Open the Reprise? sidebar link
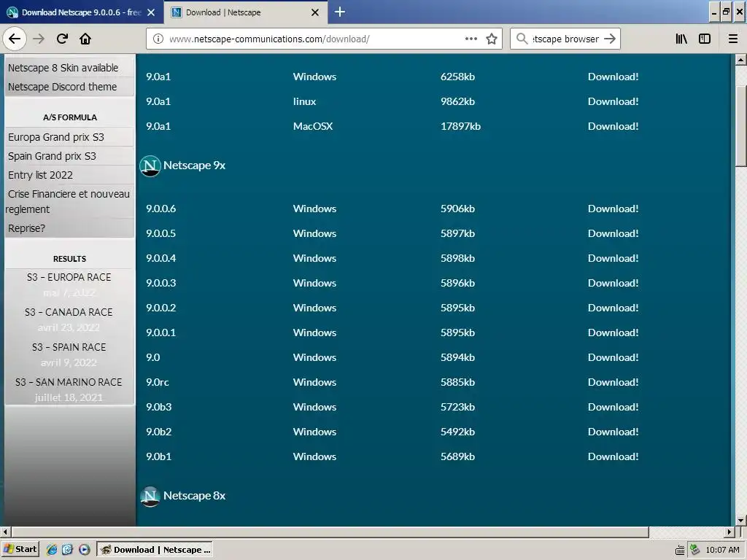This screenshot has width=747, height=560. (27, 228)
